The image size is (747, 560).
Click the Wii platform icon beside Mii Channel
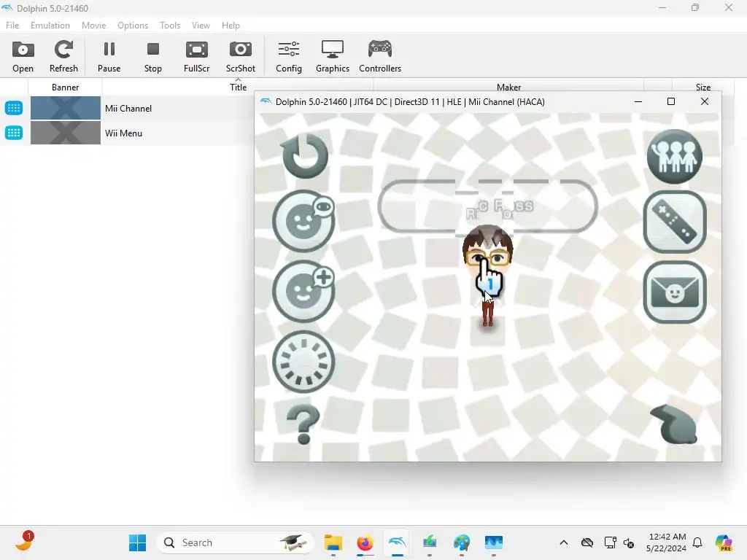[x=14, y=108]
